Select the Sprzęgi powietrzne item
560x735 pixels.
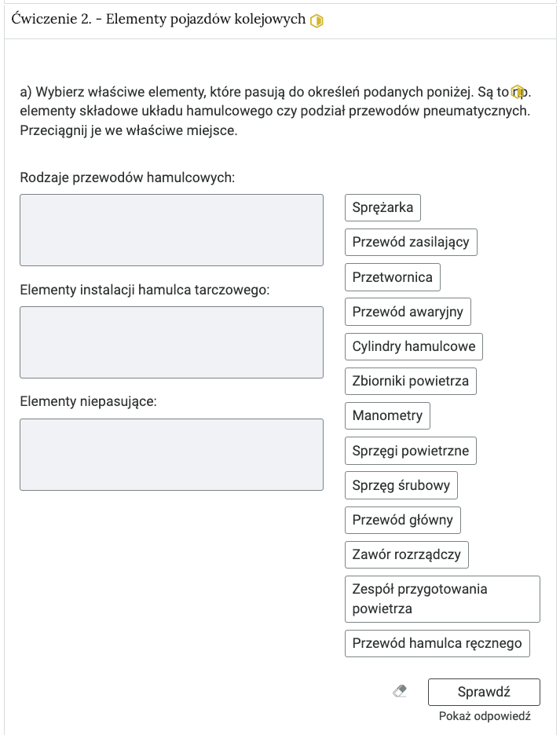[411, 451]
